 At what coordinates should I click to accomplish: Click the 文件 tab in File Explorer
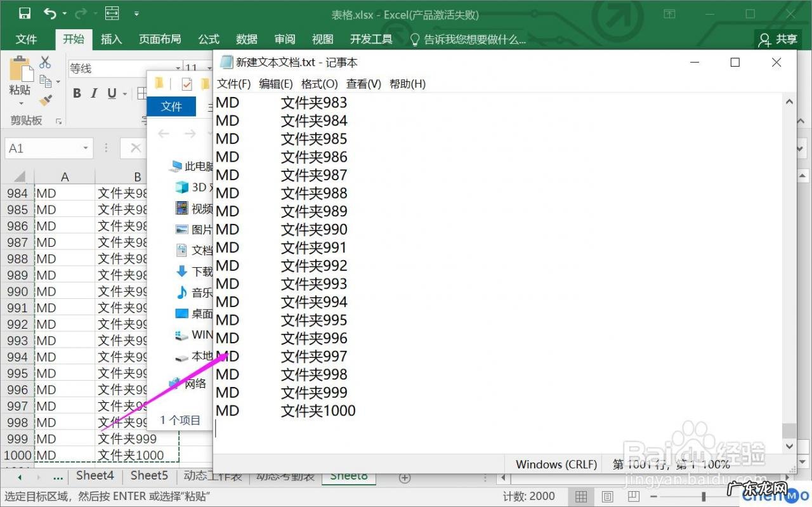[x=171, y=107]
